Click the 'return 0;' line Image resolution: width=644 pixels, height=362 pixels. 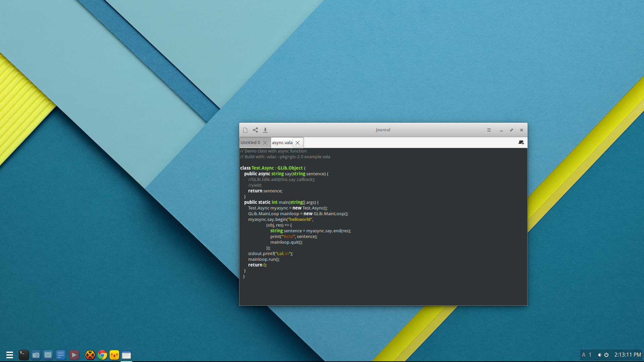(258, 265)
